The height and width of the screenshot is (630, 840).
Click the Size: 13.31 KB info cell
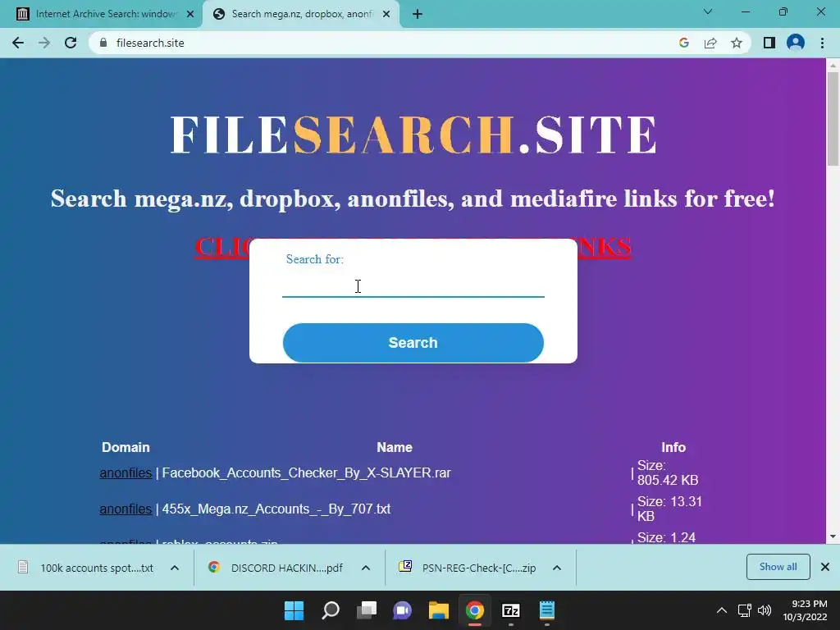pos(669,509)
